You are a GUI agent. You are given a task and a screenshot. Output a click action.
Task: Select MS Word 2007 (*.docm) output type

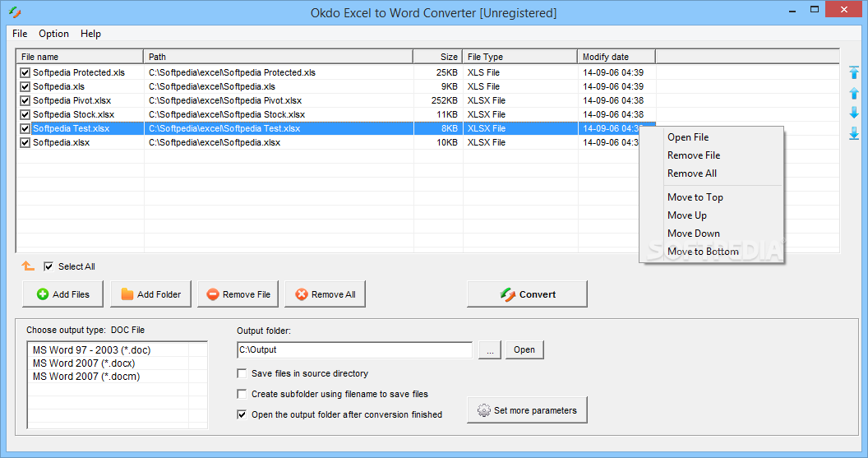point(86,377)
